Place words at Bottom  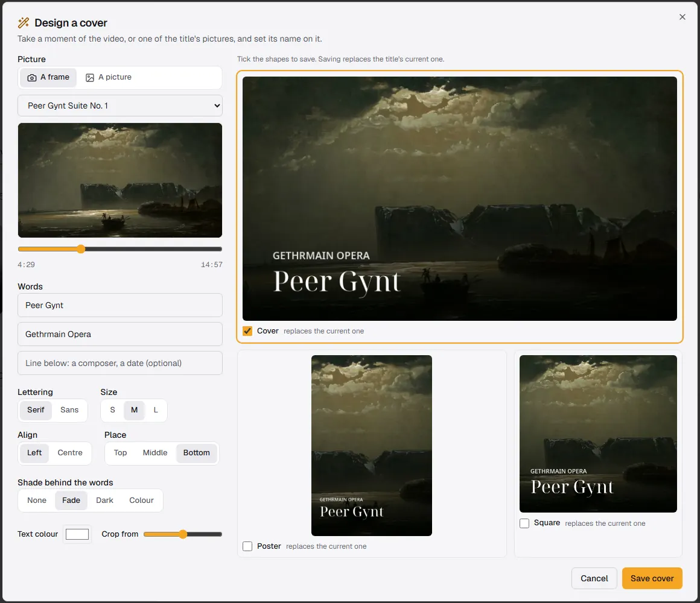pos(197,453)
